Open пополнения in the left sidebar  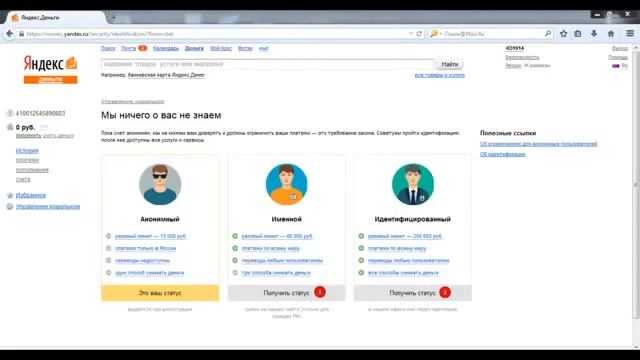(32, 170)
